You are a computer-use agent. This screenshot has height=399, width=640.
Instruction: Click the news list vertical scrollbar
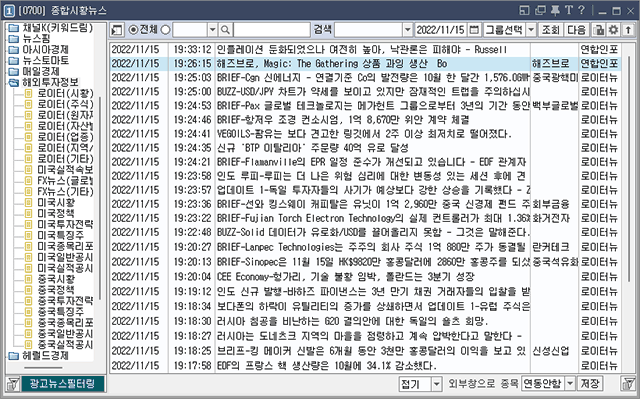coord(630,207)
